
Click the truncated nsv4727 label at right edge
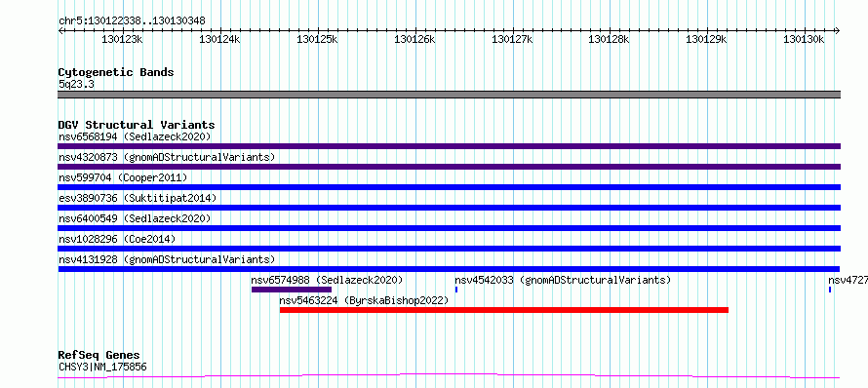coord(848,280)
